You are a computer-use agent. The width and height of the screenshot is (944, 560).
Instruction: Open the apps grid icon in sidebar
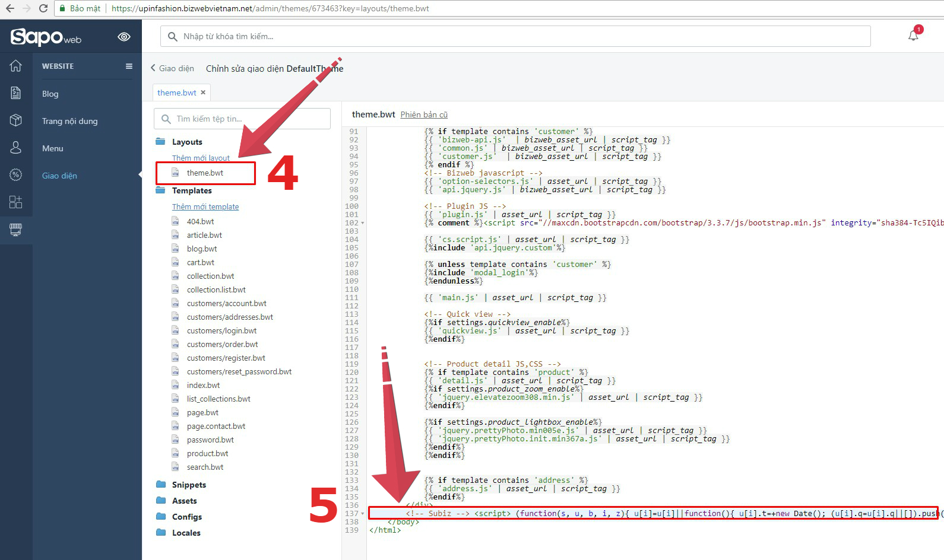(16, 202)
